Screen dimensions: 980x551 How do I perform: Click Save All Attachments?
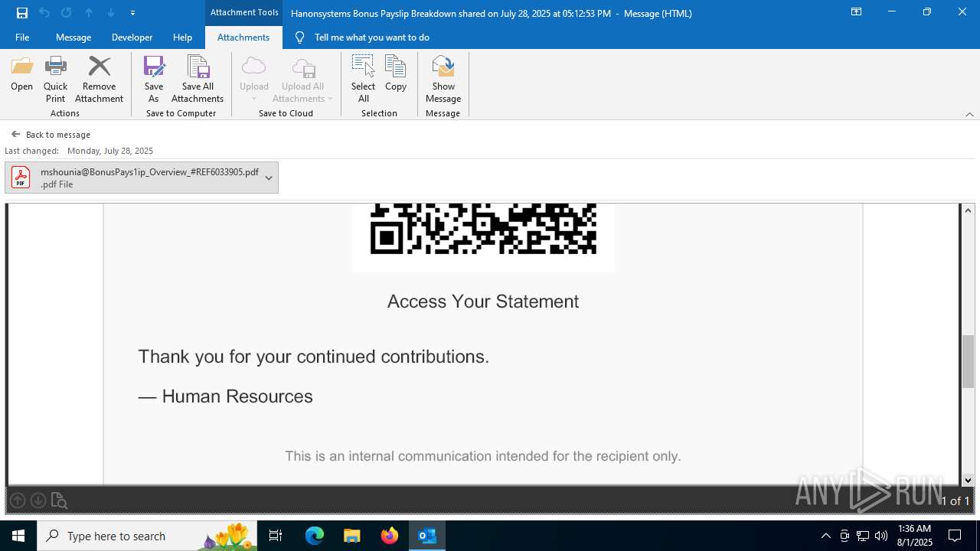(198, 80)
